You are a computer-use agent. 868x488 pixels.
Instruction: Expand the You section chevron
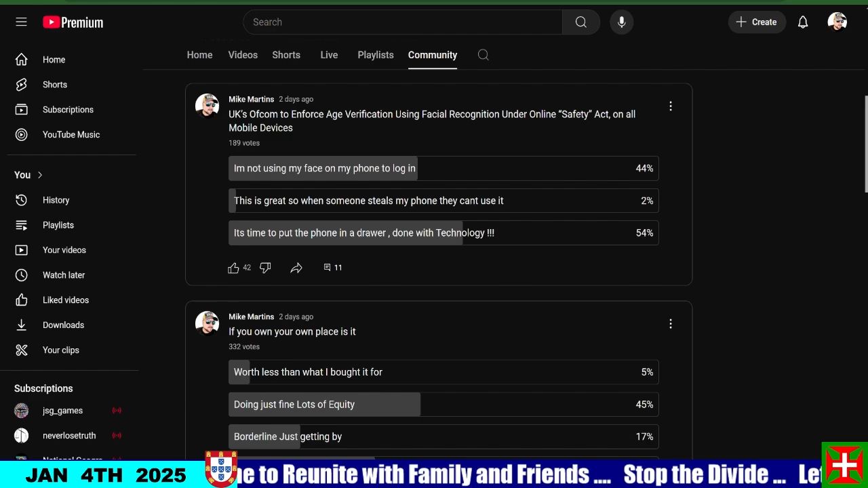click(x=40, y=175)
